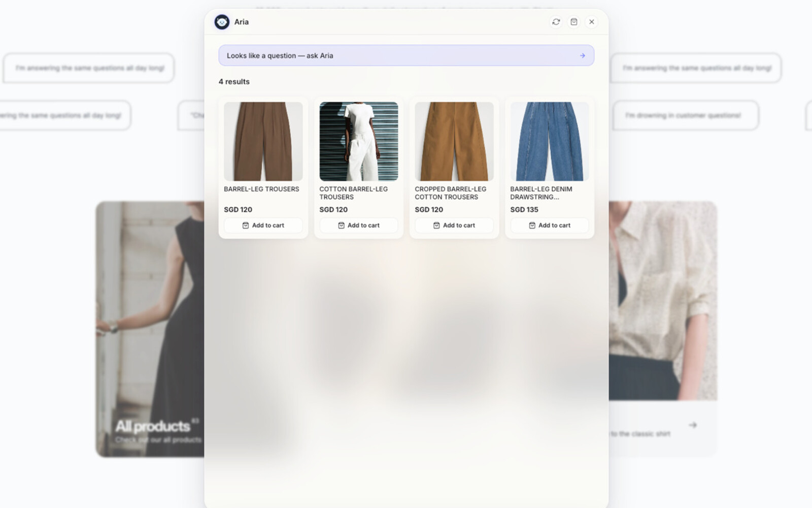This screenshot has height=508, width=812.
Task: Add Barrel-Leg Denim Drawstring to cart
Action: click(x=549, y=225)
